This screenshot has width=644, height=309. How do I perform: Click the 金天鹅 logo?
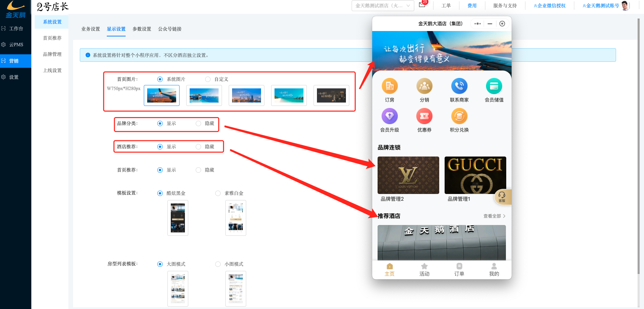pos(15,9)
